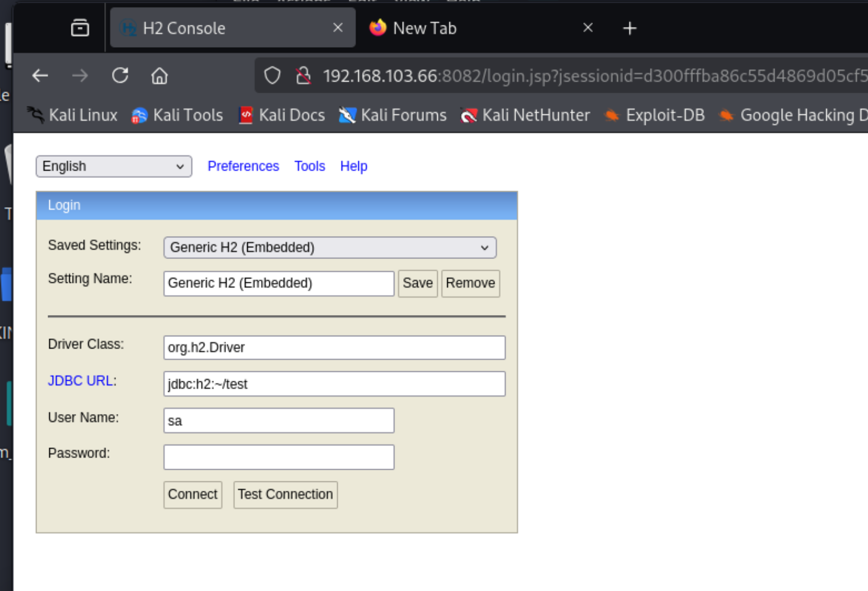868x591 pixels.
Task: Expand the Saved Settings dropdown
Action: pos(330,247)
